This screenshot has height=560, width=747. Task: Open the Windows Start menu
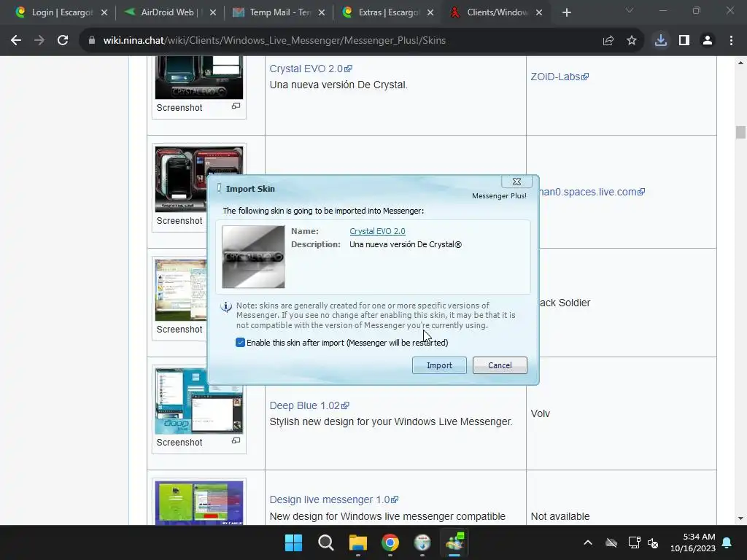293,542
